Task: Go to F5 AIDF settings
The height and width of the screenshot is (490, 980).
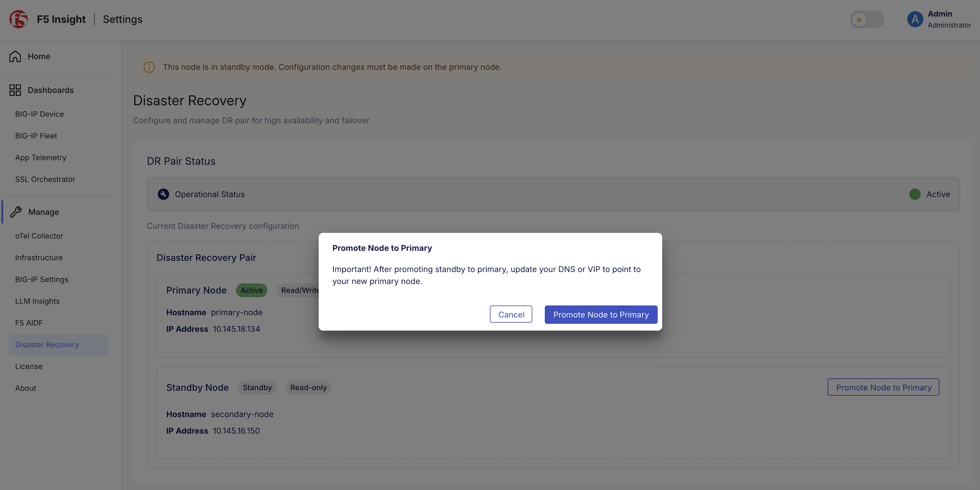Action: pos(29,323)
